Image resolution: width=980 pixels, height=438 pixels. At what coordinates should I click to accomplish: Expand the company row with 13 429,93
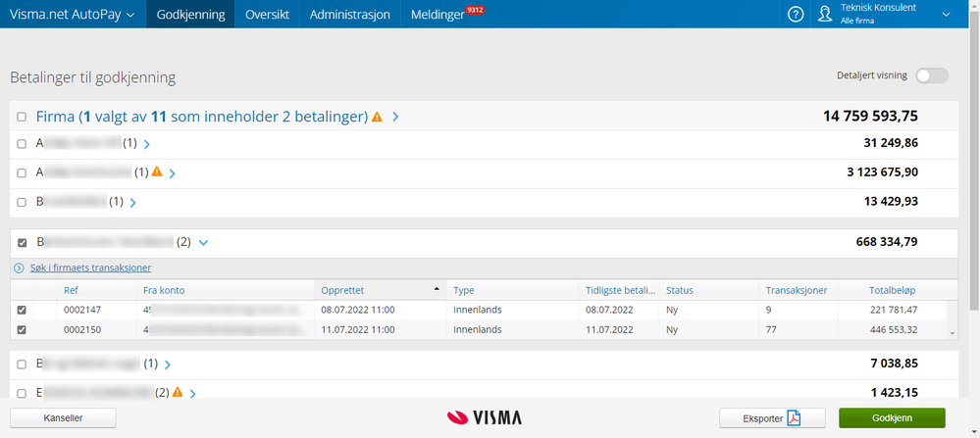point(132,202)
